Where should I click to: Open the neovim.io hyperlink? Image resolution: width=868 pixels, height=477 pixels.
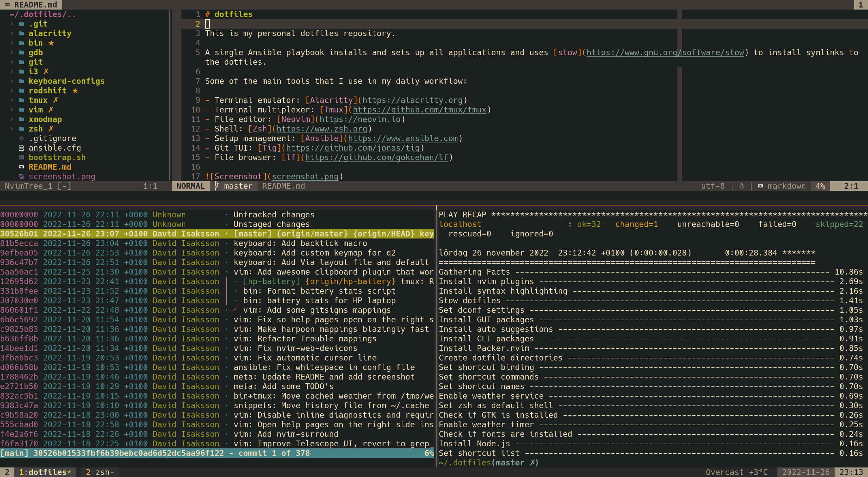[x=360, y=119]
